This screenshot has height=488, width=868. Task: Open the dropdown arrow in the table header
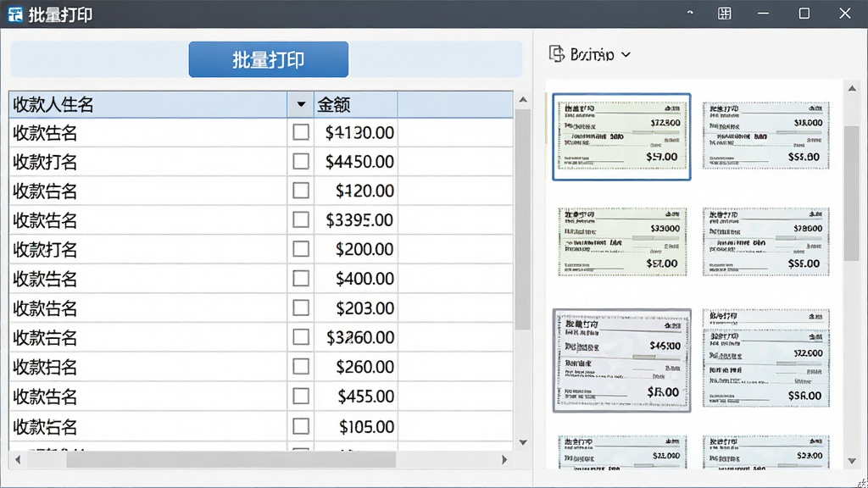click(301, 104)
